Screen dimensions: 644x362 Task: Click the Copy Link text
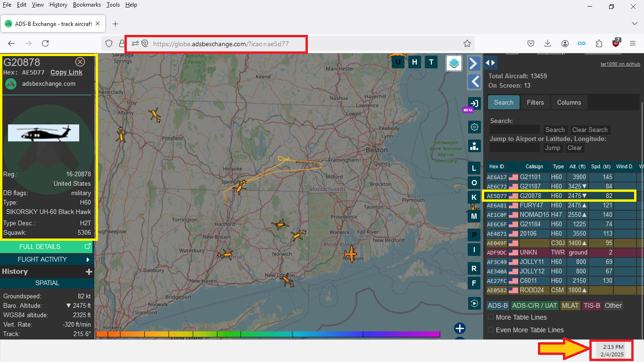point(66,72)
